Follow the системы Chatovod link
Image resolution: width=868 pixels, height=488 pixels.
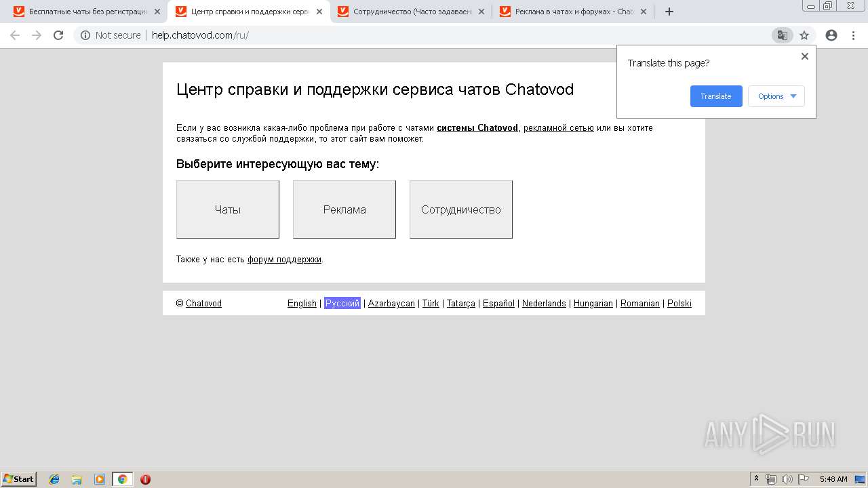[x=477, y=127]
